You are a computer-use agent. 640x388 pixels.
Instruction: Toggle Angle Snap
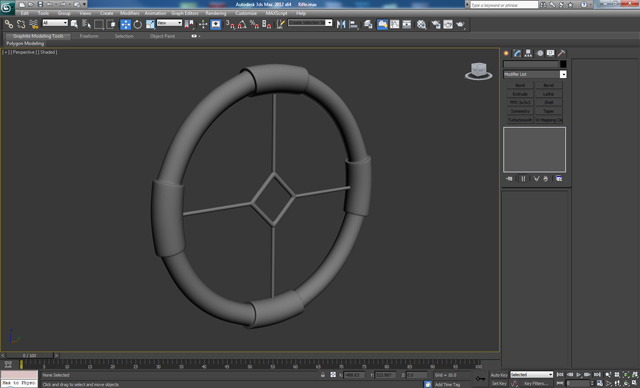coord(242,24)
